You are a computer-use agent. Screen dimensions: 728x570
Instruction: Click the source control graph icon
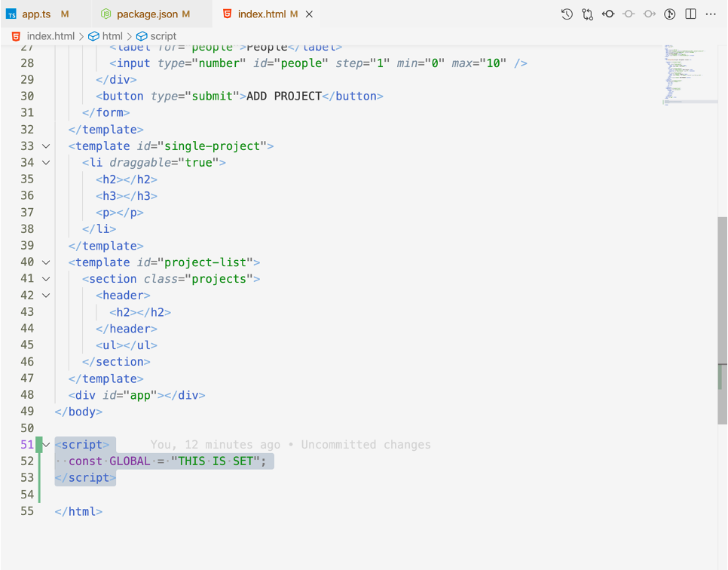(x=587, y=14)
